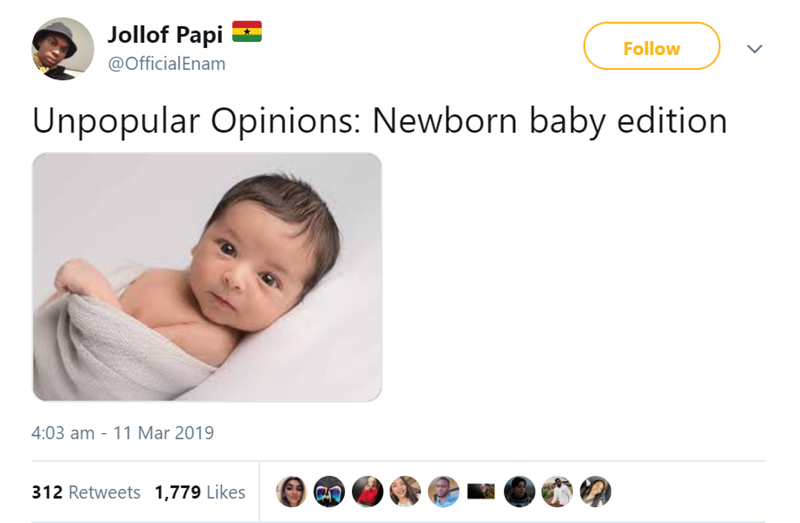Open the Jollof Papi display name link
This screenshot has width=800, height=523.
point(165,34)
